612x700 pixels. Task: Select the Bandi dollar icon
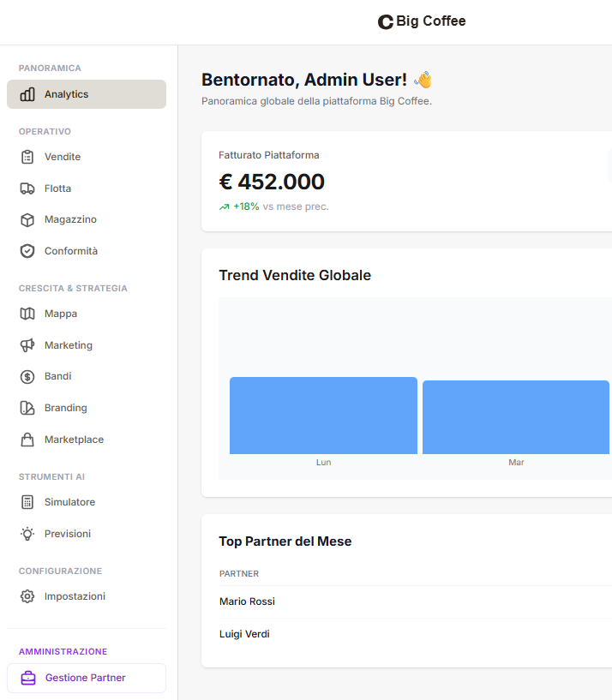pos(26,376)
